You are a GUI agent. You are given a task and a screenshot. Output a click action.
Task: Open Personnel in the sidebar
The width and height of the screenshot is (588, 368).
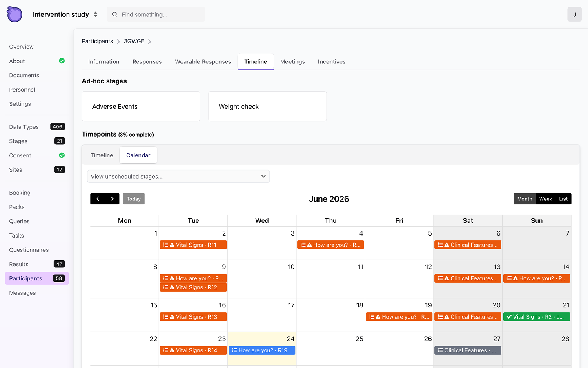[22, 90]
